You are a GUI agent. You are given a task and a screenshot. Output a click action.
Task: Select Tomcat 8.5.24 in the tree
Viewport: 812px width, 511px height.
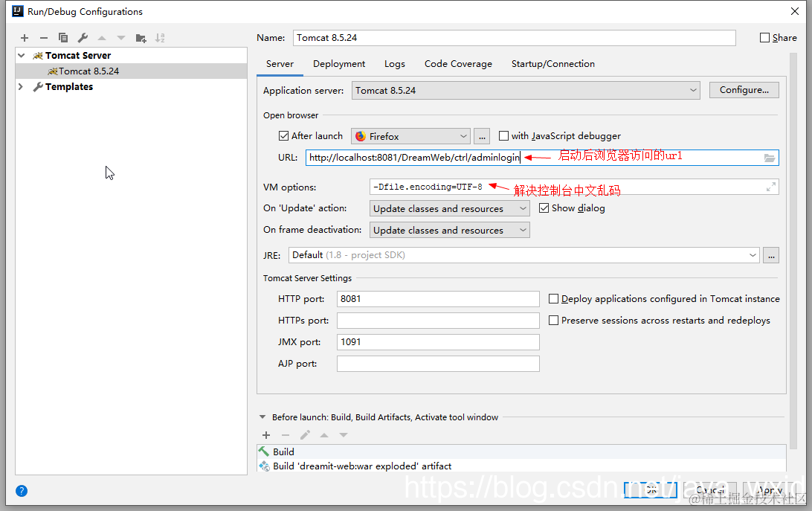[131, 71]
